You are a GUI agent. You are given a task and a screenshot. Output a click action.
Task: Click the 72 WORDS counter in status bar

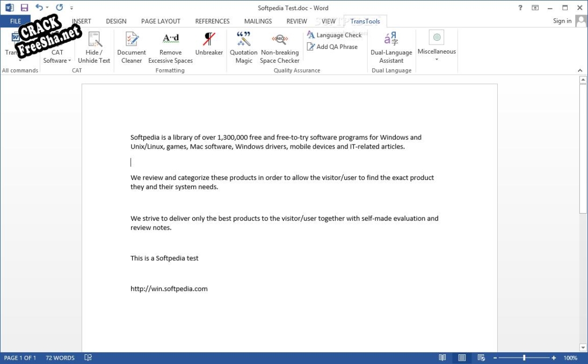60,358
